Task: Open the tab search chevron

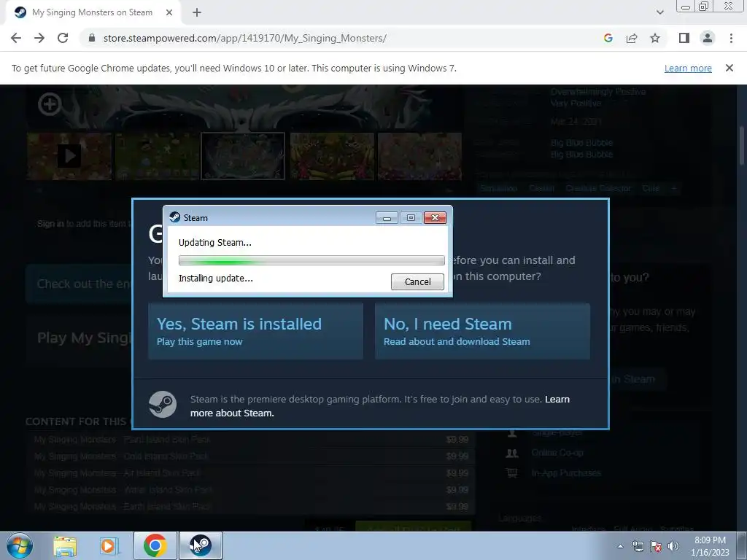Action: tap(659, 12)
